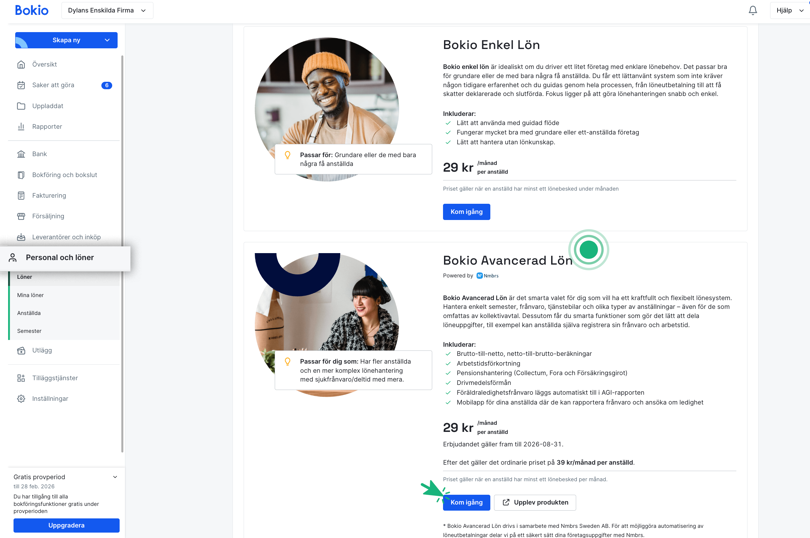Click the Bokio logo
The width and height of the screenshot is (810, 538).
click(x=32, y=10)
